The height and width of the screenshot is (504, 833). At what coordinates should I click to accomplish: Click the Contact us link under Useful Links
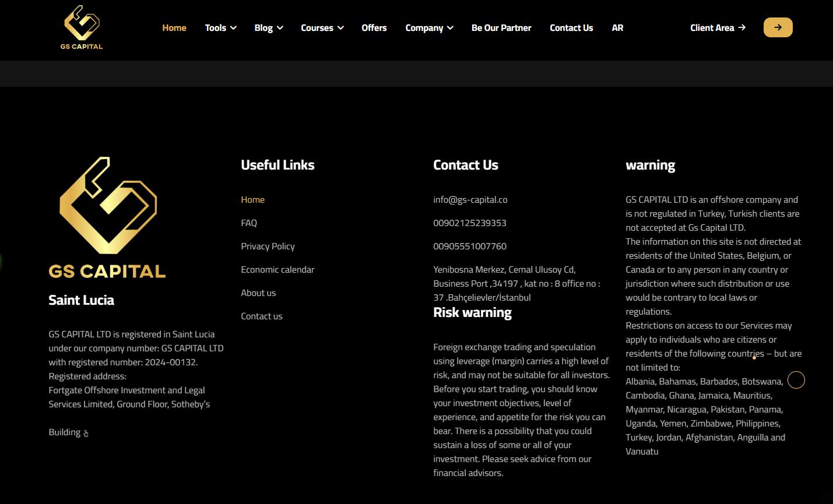262,316
